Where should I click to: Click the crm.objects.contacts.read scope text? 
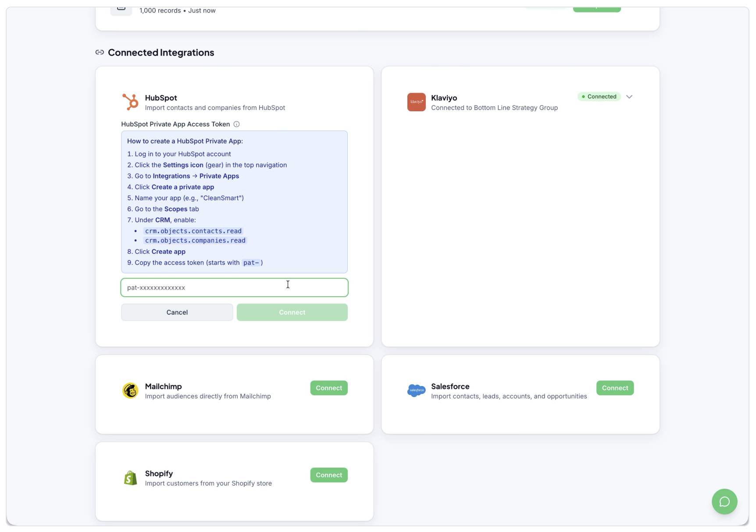click(193, 231)
